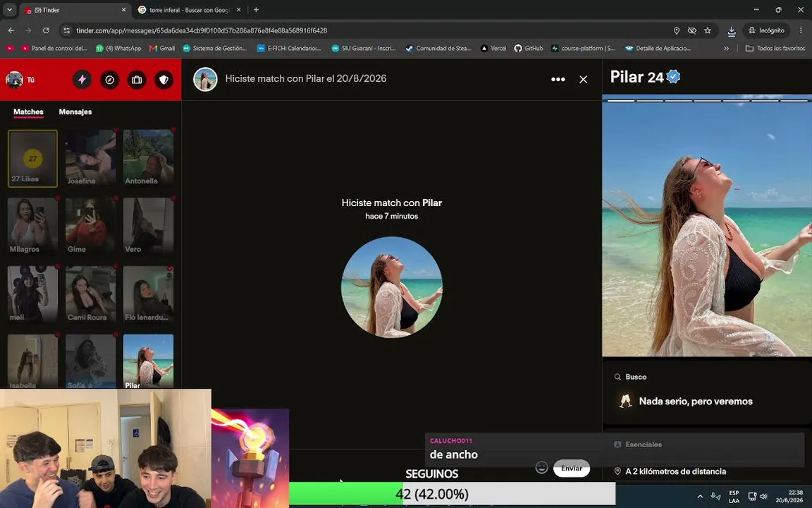Open match Antonella
This screenshot has height=508, width=812.
[148, 158]
